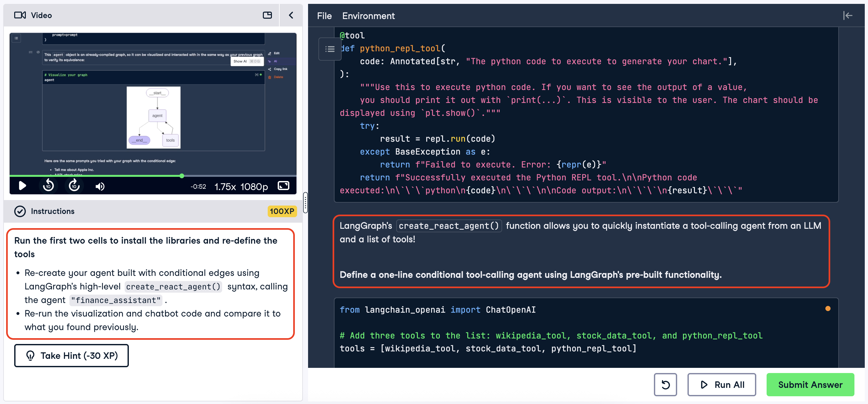Collapse notebook panel arrow at top right

pos(848,15)
